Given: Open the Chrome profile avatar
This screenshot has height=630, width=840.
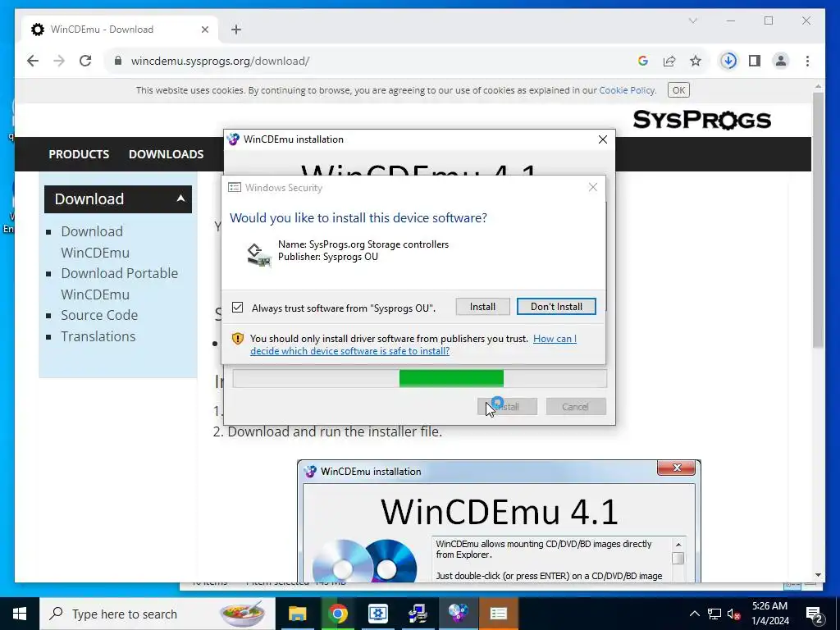Looking at the screenshot, I should click(781, 61).
